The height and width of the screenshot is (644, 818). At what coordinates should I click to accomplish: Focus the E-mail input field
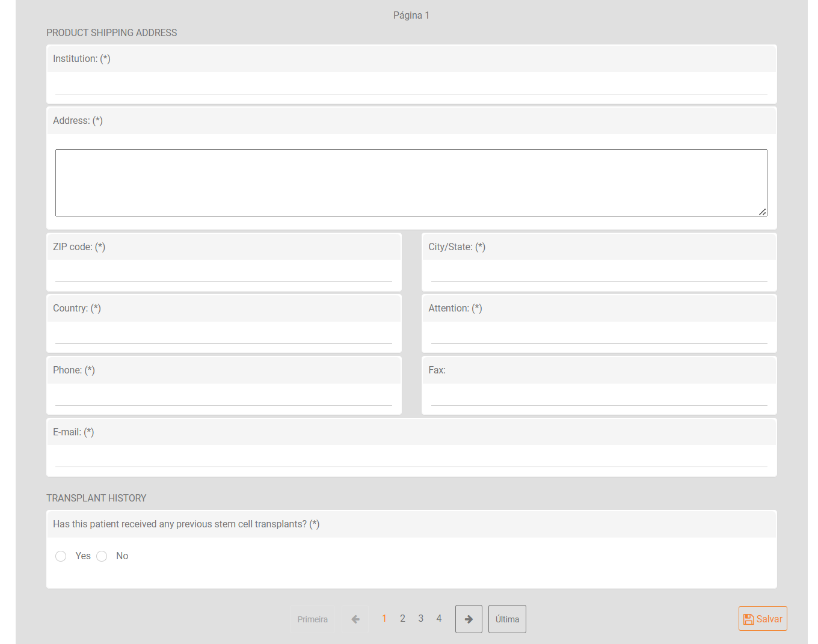[x=411, y=458]
